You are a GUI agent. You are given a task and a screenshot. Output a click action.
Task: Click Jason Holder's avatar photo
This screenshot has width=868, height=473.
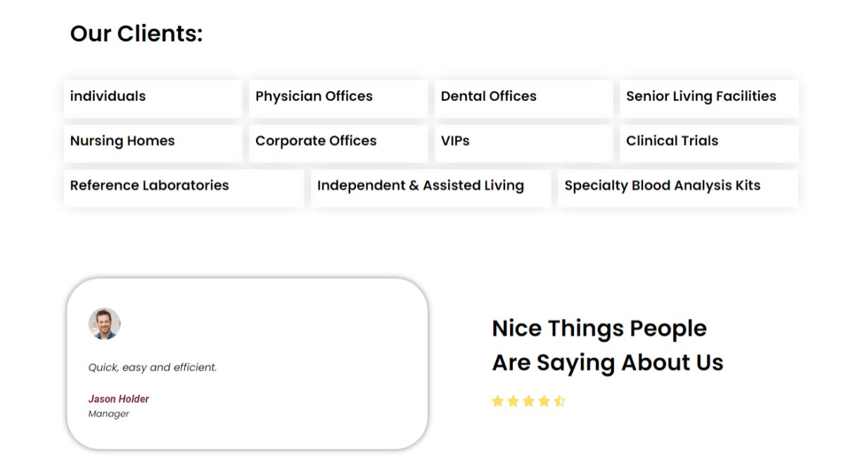[x=104, y=324]
